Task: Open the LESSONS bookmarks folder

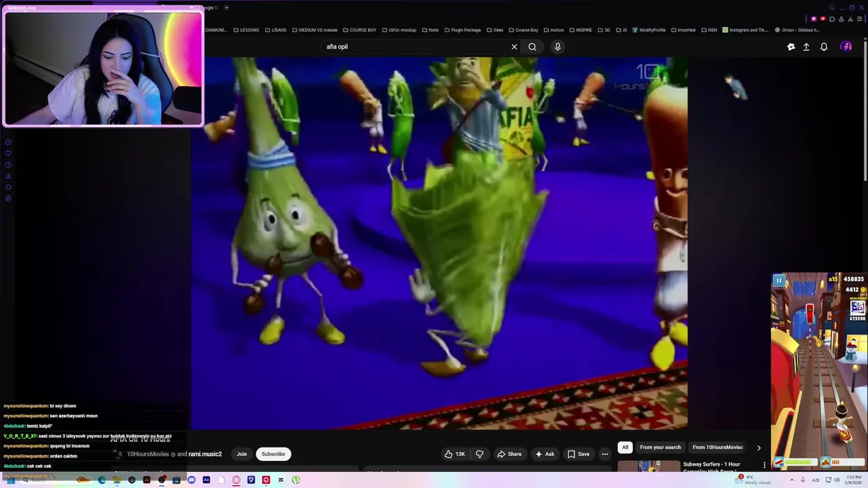Action: pyautogui.click(x=245, y=30)
